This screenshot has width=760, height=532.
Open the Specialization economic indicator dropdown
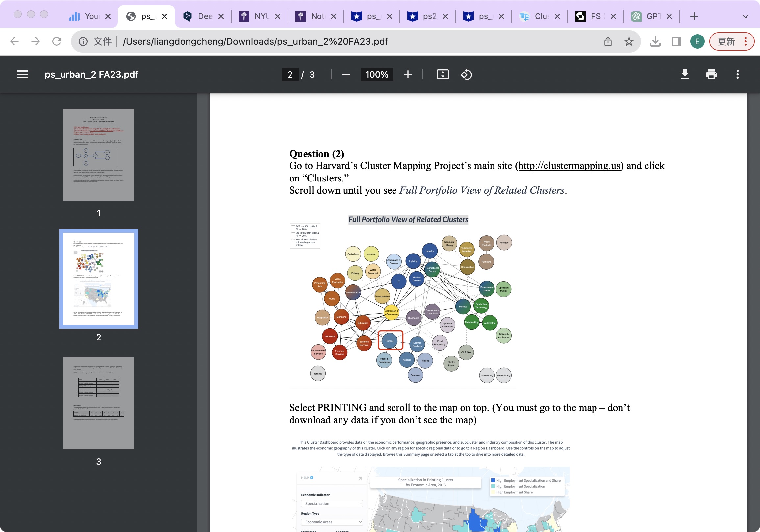[332, 503]
